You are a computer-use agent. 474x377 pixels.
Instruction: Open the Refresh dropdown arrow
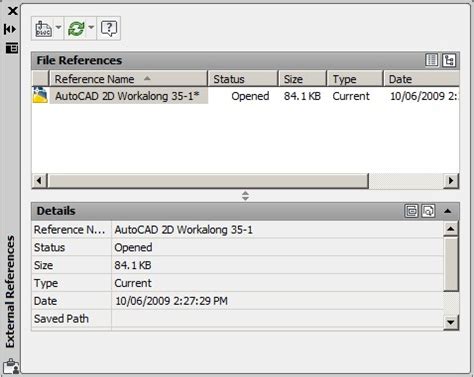pos(91,28)
